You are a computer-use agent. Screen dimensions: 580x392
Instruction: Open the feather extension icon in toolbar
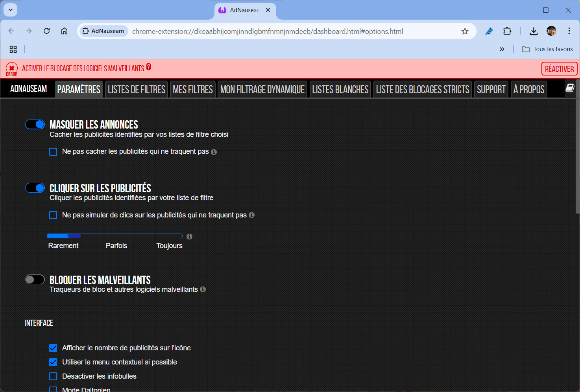pyautogui.click(x=489, y=31)
